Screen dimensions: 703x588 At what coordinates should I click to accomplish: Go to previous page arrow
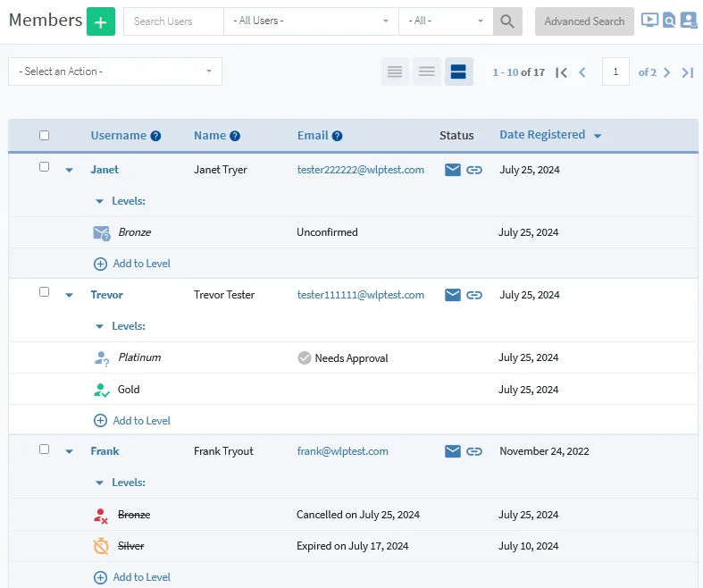(582, 72)
